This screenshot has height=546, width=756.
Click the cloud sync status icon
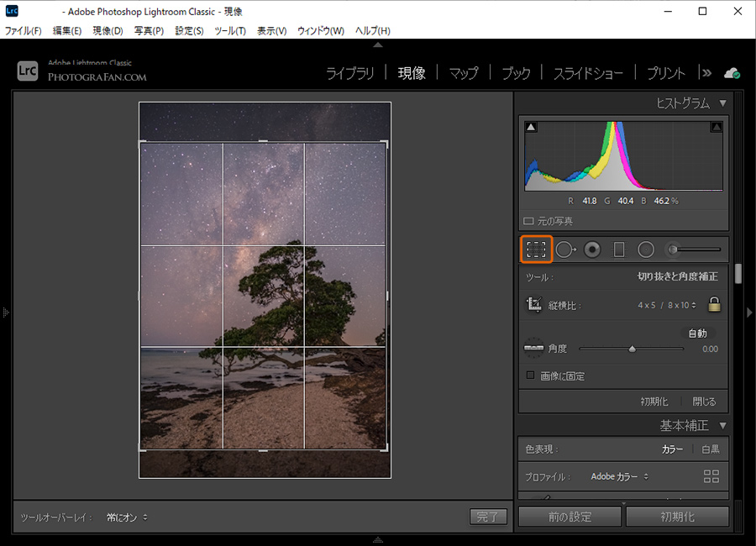click(x=732, y=73)
